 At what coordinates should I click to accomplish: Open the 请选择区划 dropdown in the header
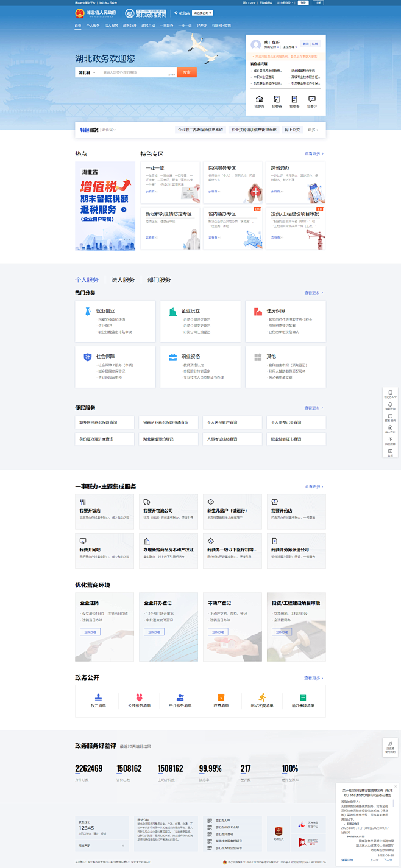click(203, 13)
